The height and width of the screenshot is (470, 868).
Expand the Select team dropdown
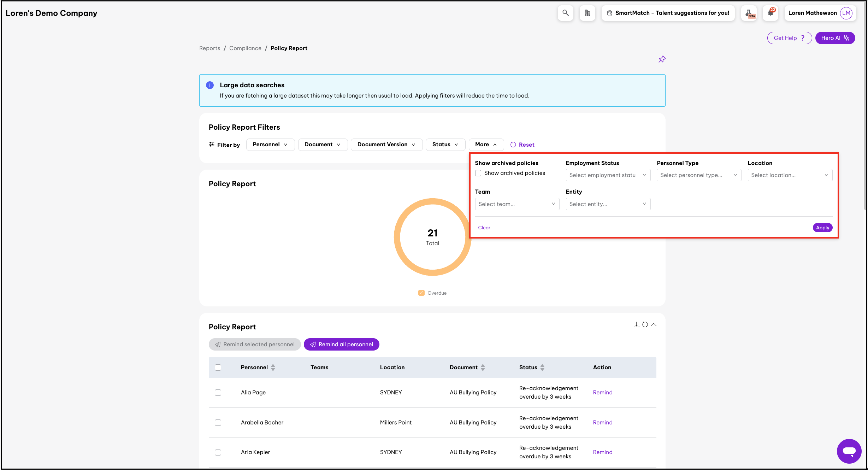pos(517,204)
